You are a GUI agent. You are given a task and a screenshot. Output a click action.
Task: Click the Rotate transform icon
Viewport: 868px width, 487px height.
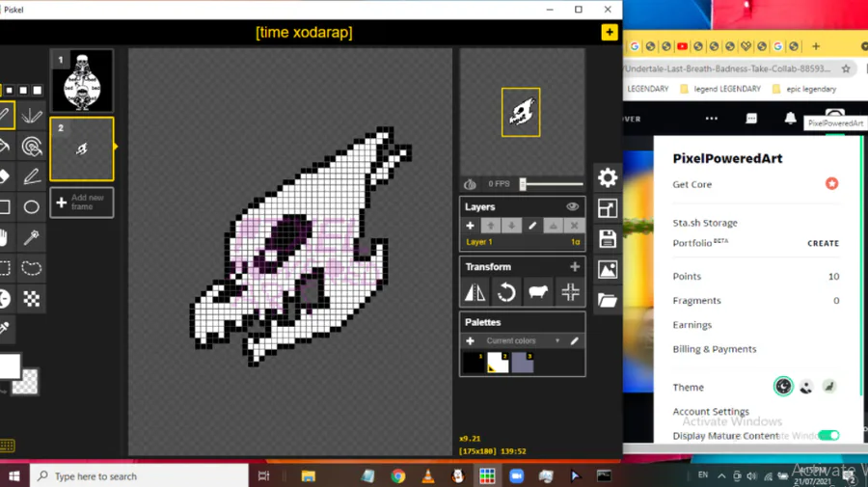click(506, 292)
